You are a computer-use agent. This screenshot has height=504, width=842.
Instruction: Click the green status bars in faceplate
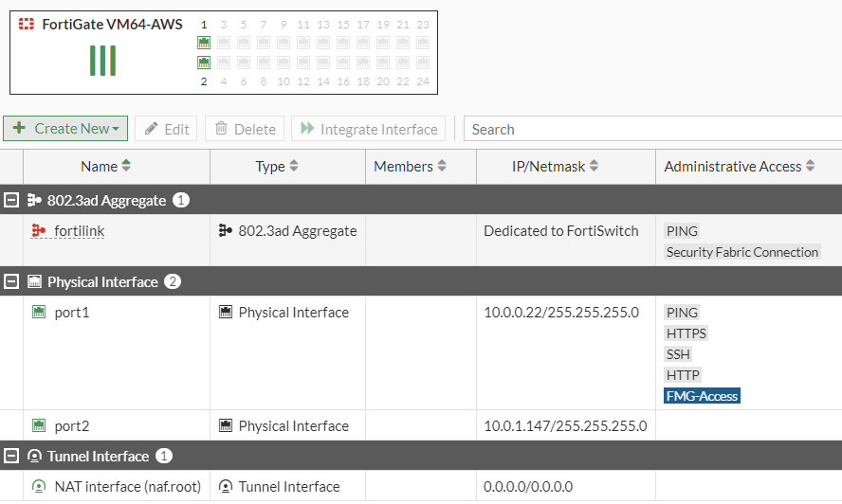click(x=102, y=60)
